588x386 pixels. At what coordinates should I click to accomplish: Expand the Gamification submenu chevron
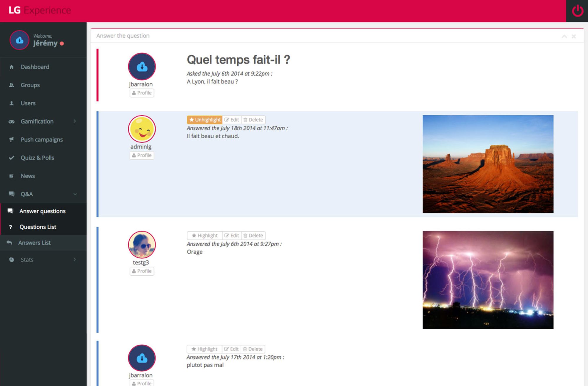point(75,121)
